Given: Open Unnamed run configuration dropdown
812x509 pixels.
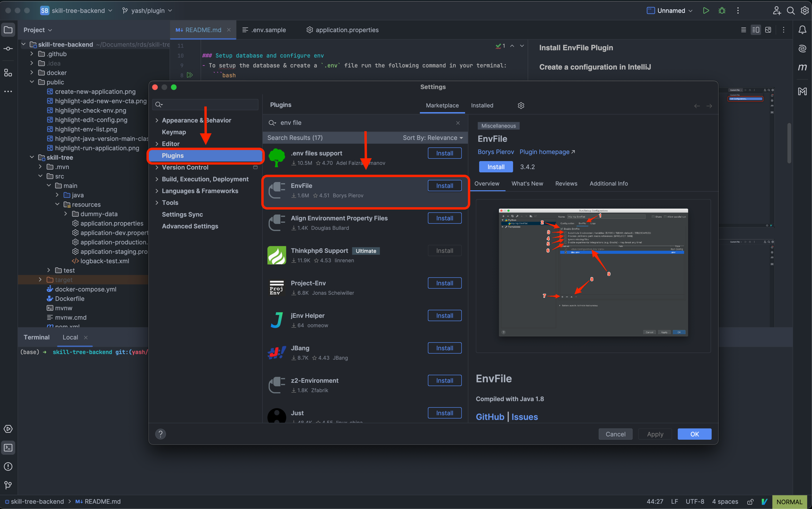Looking at the screenshot, I should [x=669, y=10].
